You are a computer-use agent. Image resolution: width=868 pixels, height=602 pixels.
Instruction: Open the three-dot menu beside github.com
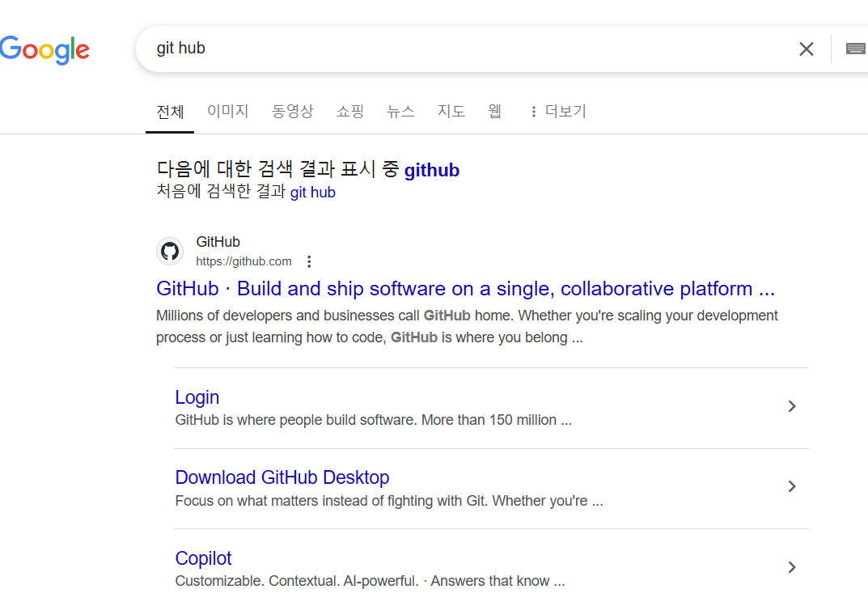point(309,261)
